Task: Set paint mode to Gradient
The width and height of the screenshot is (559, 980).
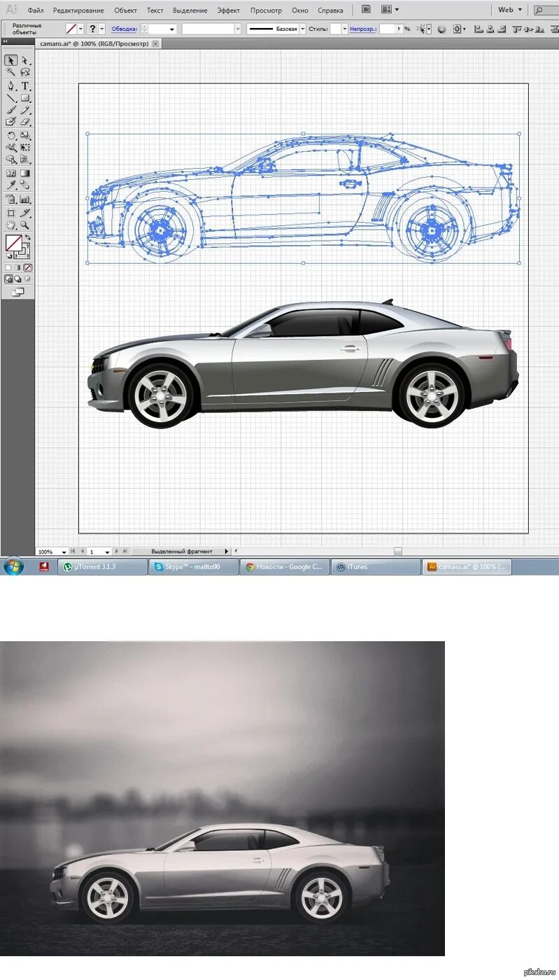Action: pos(17,267)
